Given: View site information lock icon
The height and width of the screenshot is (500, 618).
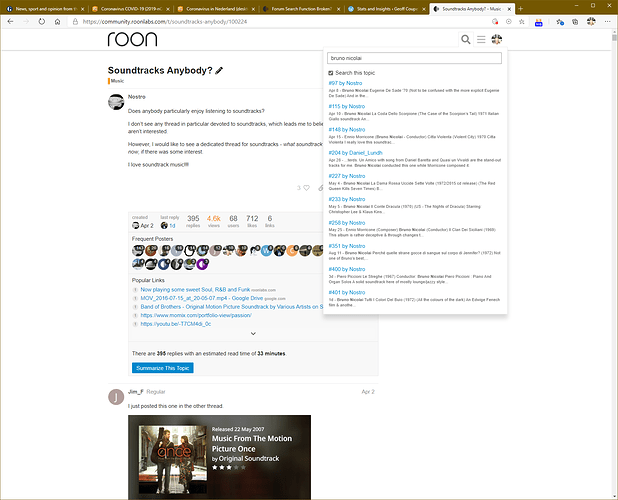Looking at the screenshot, I should click(x=75, y=22).
